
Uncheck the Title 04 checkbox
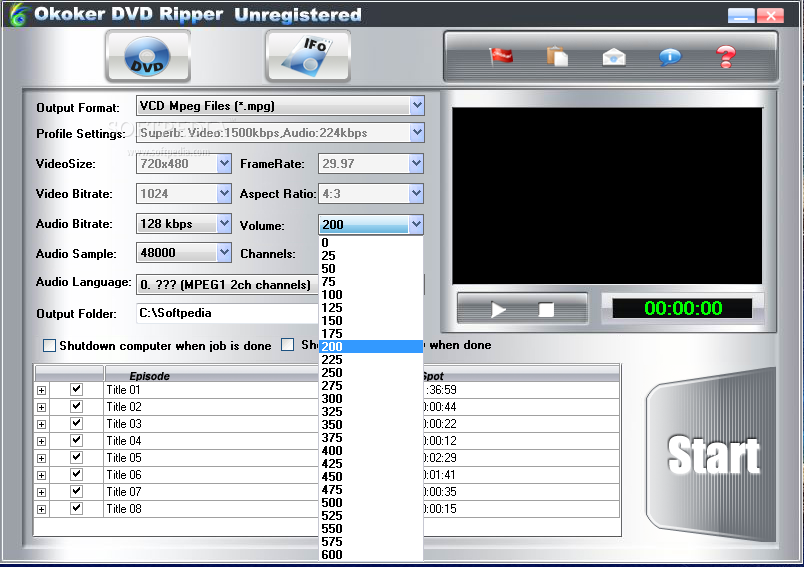click(76, 440)
